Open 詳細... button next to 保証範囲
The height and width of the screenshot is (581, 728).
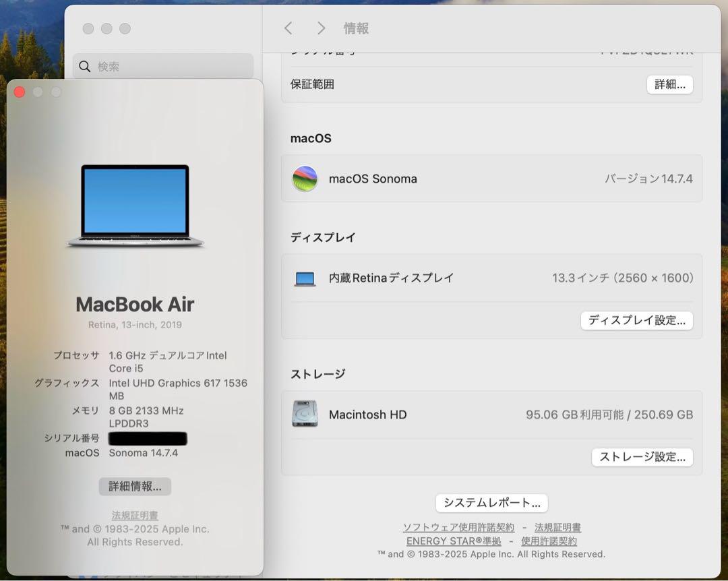669,84
